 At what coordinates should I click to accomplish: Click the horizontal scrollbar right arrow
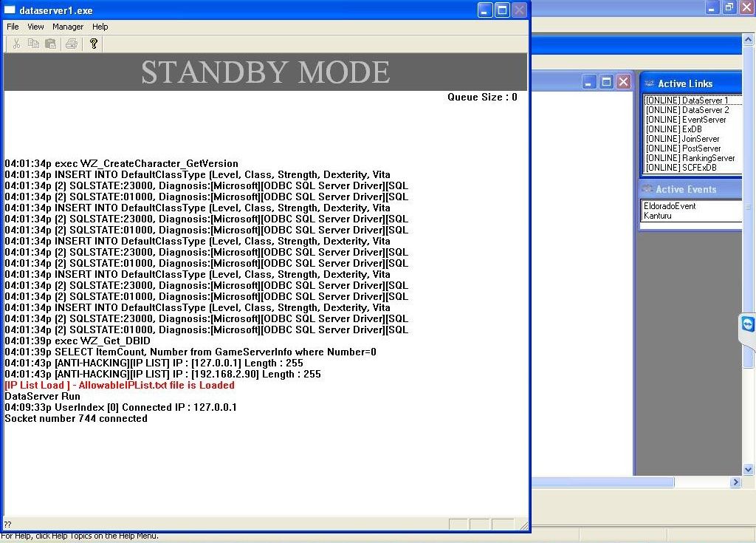click(735, 482)
